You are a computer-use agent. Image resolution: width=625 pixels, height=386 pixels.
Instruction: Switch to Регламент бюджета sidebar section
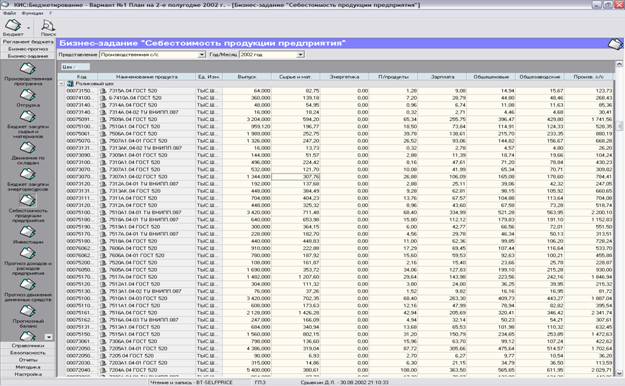tap(28, 41)
